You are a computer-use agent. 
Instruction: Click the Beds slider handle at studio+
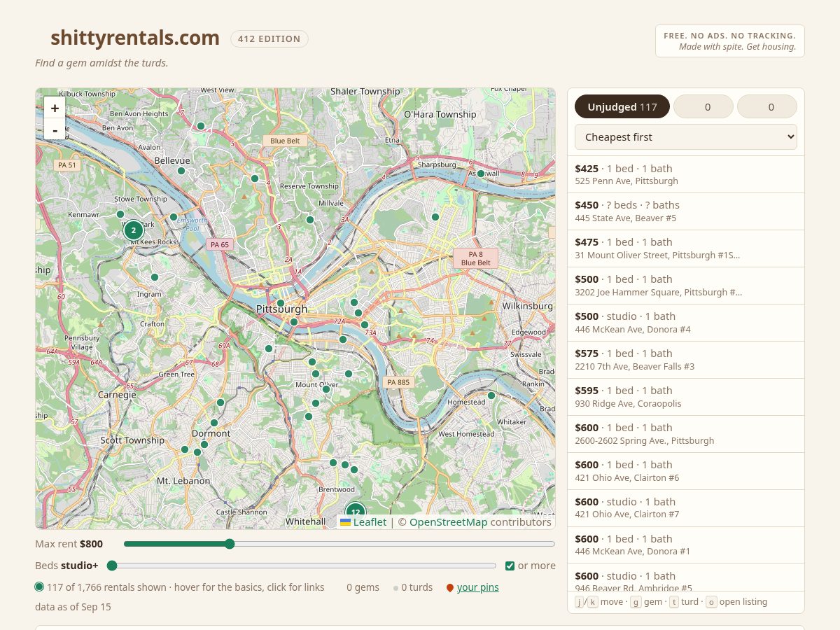tap(112, 566)
